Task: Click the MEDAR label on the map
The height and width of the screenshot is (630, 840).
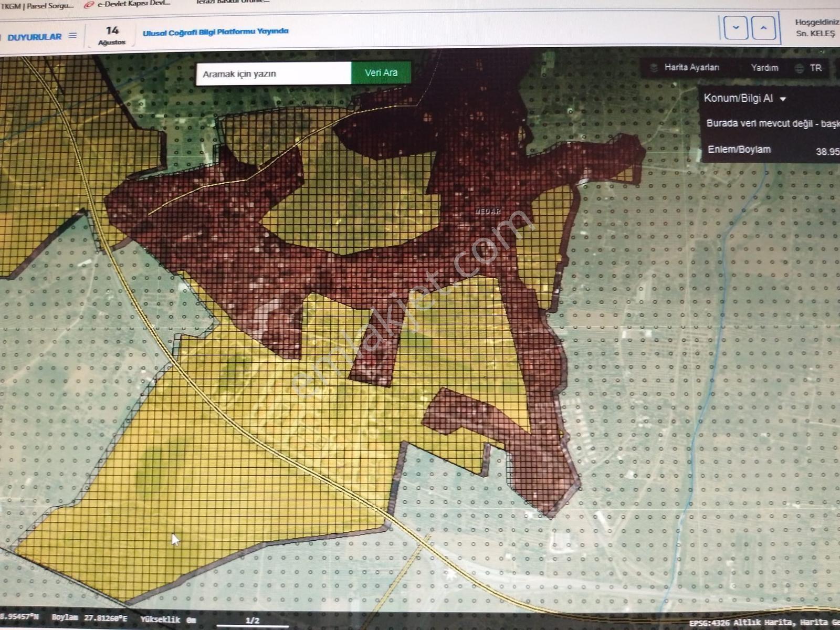Action: tap(488, 212)
